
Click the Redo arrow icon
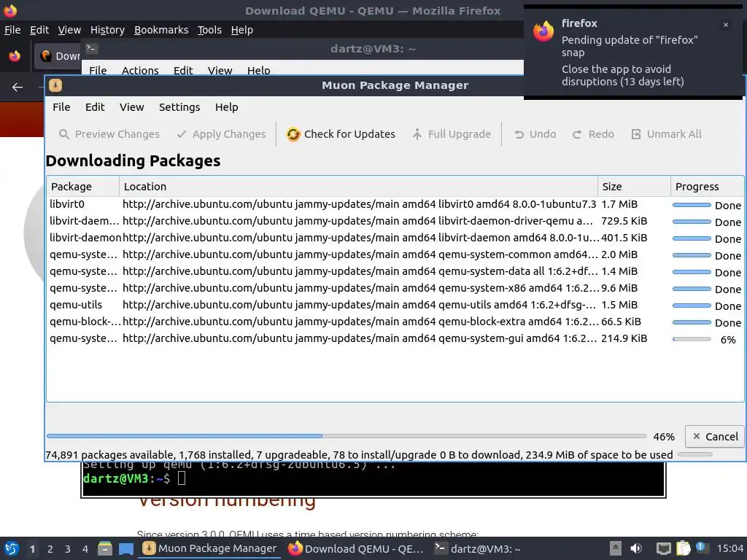tap(577, 134)
